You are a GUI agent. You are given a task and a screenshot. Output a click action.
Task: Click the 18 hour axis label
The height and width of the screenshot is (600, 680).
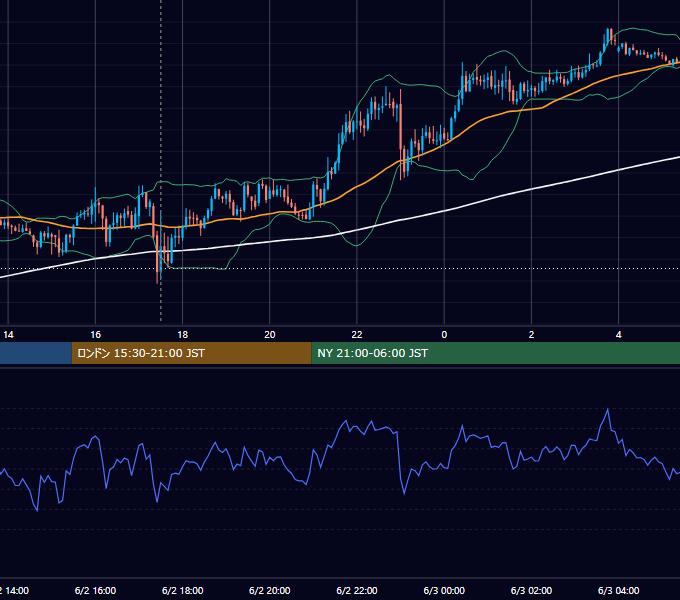point(183,335)
